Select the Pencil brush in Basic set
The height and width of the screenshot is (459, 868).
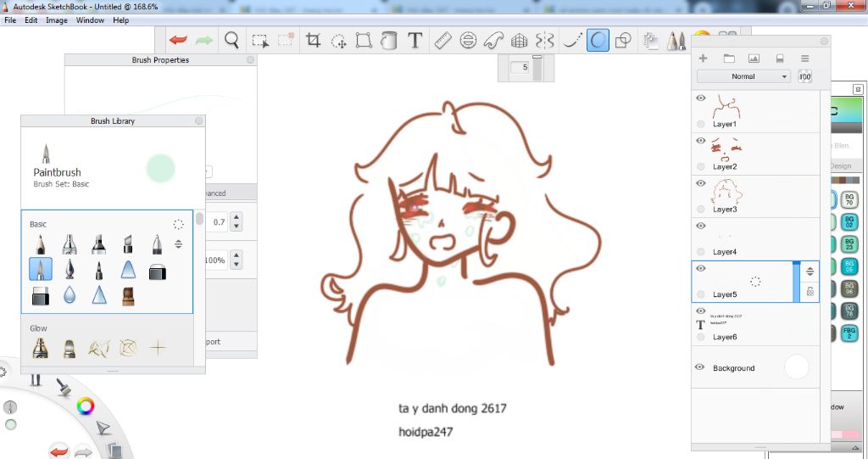click(x=41, y=243)
